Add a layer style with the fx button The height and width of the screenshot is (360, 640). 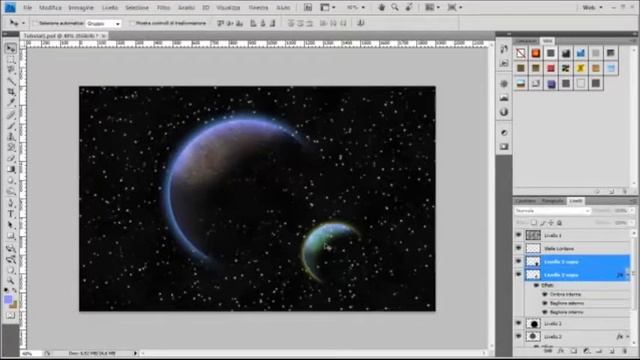point(561,351)
